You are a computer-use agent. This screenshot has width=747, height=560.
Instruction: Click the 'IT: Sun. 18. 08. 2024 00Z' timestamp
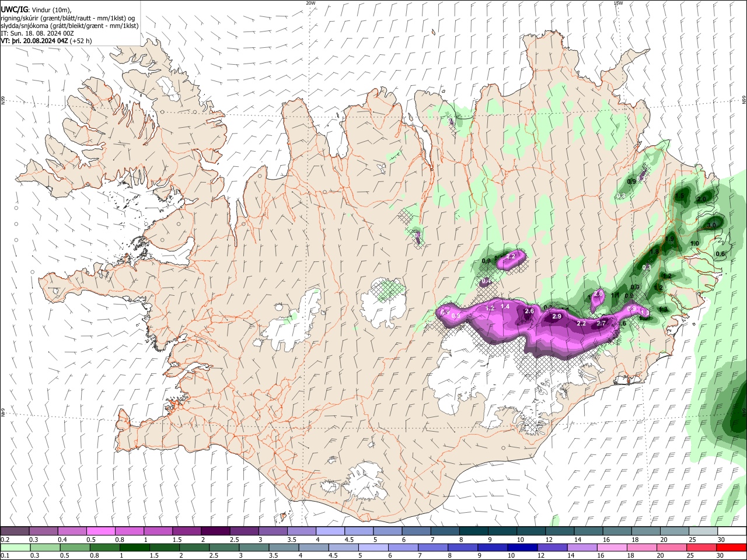point(37,33)
